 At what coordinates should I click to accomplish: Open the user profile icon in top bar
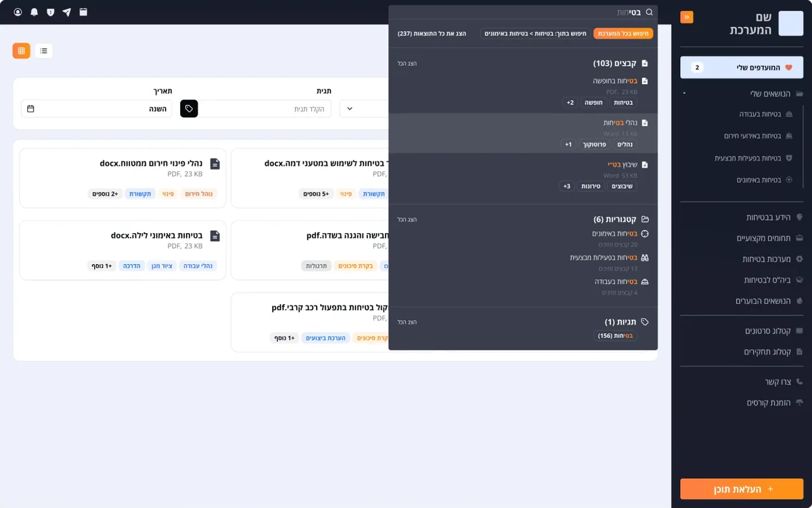(x=18, y=12)
